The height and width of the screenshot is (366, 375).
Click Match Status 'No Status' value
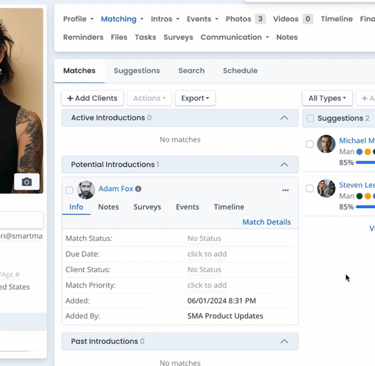click(204, 238)
